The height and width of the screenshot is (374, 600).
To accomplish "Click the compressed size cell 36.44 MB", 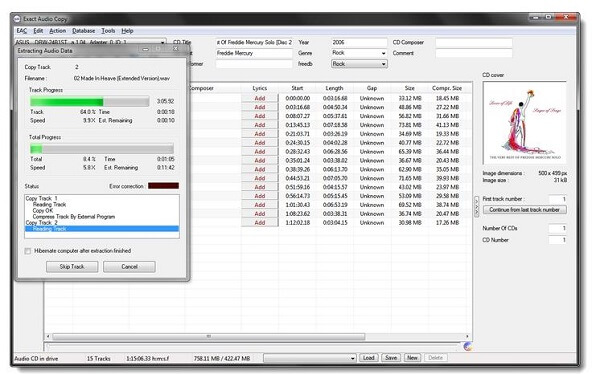I will click(447, 152).
